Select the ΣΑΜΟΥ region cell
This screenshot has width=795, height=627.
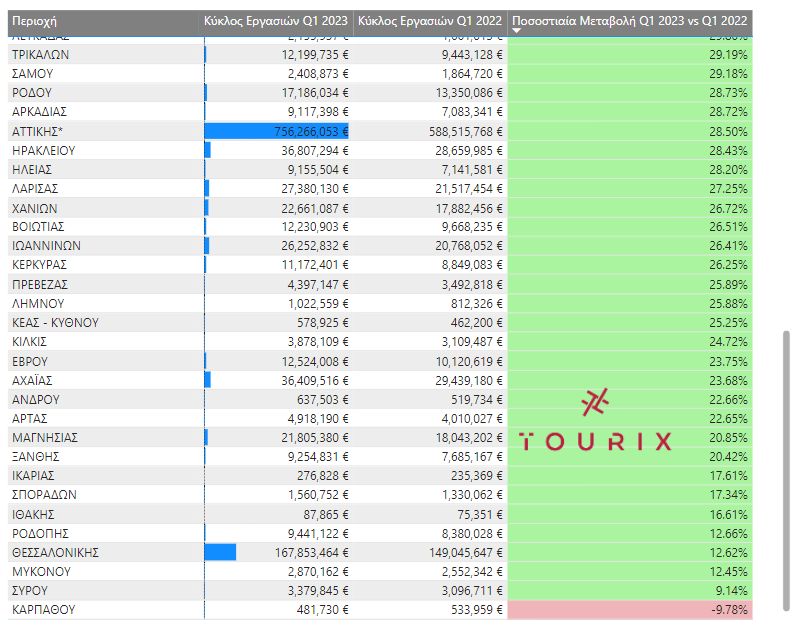32,73
